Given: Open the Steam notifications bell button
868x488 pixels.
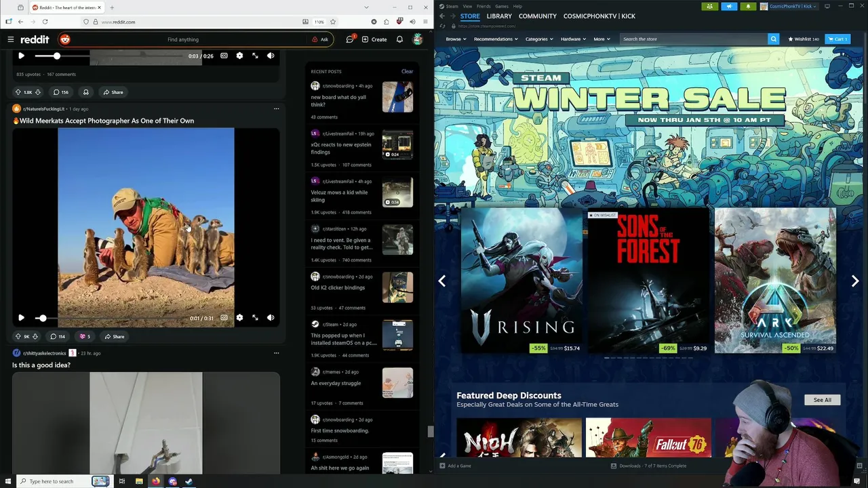Looking at the screenshot, I should (748, 6).
